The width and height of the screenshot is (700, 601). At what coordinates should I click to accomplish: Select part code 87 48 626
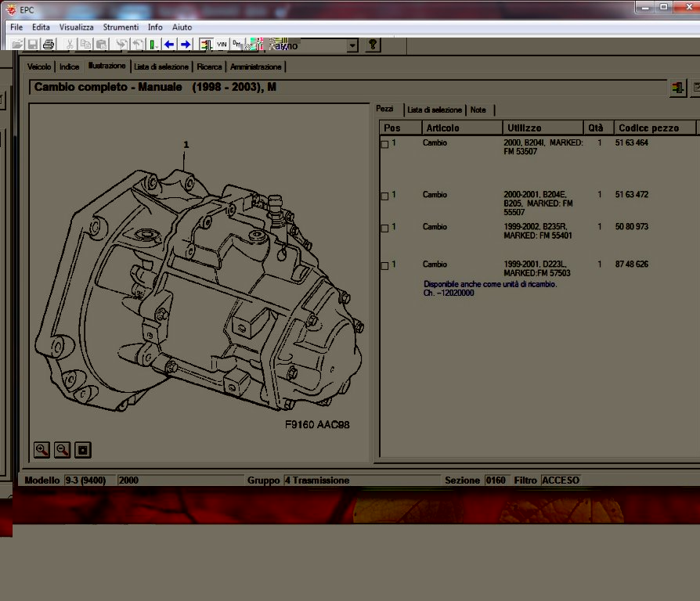click(632, 265)
